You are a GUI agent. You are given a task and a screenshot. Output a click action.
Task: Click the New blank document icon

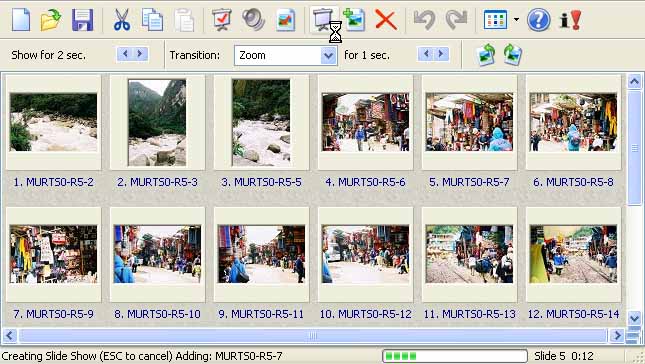click(x=21, y=19)
